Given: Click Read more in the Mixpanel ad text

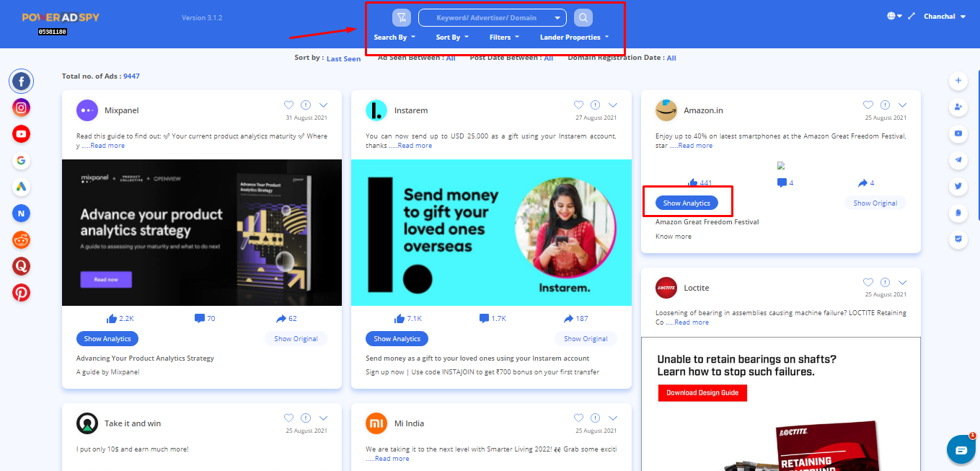Looking at the screenshot, I should point(107,146).
